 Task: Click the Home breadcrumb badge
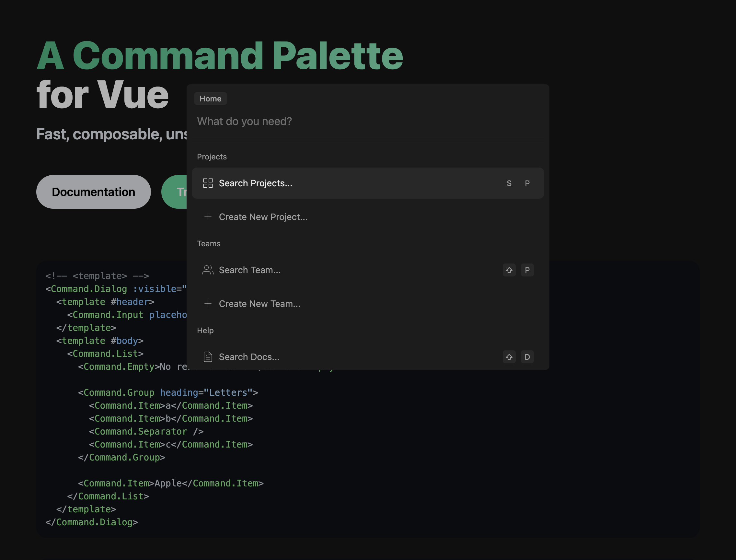tap(211, 99)
